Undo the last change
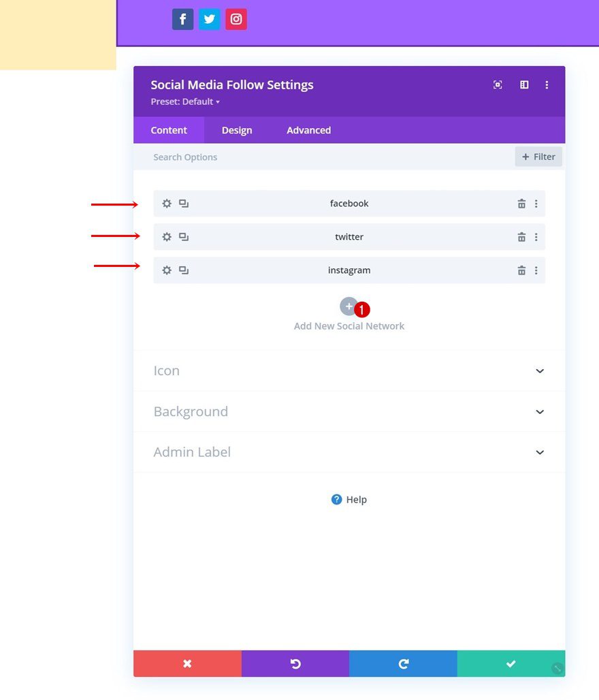This screenshot has height=700, width=599. point(295,663)
